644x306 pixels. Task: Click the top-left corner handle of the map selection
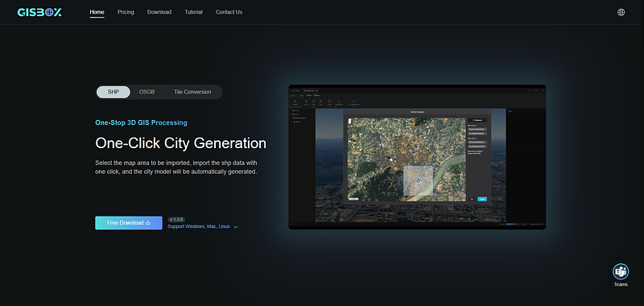pos(403,166)
